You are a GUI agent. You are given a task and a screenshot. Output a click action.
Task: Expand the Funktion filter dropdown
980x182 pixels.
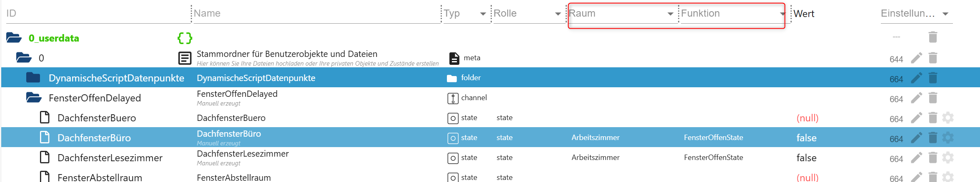tap(782, 14)
